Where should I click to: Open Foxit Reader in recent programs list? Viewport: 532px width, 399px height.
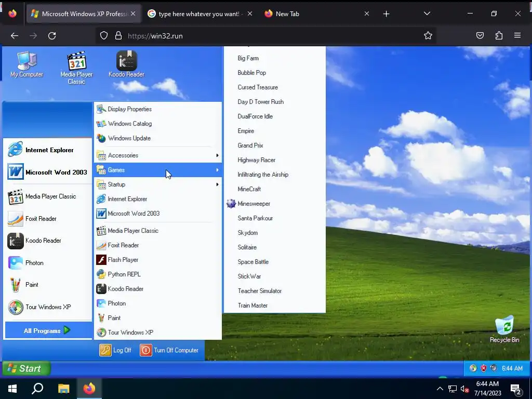pos(47,219)
